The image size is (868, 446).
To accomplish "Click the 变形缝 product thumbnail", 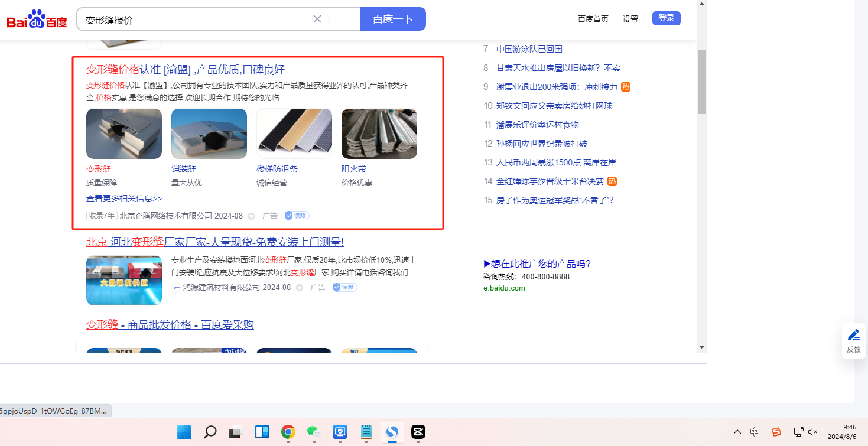I will 124,134.
